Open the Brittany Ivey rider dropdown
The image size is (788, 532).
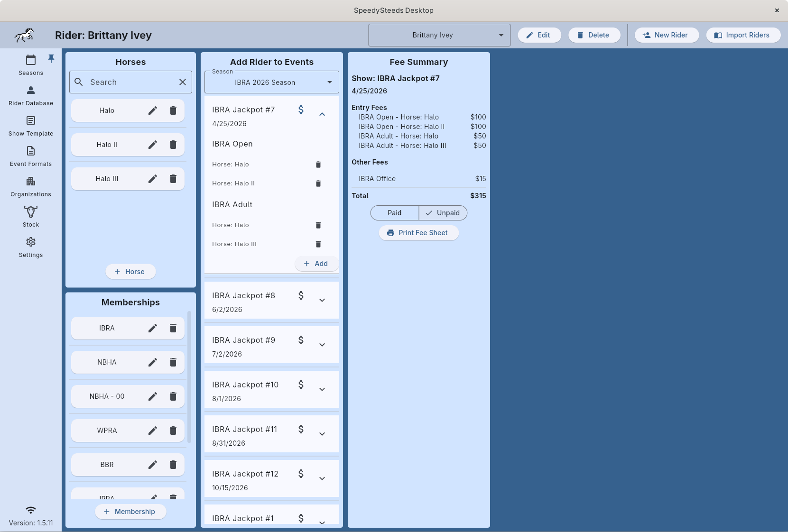(439, 35)
